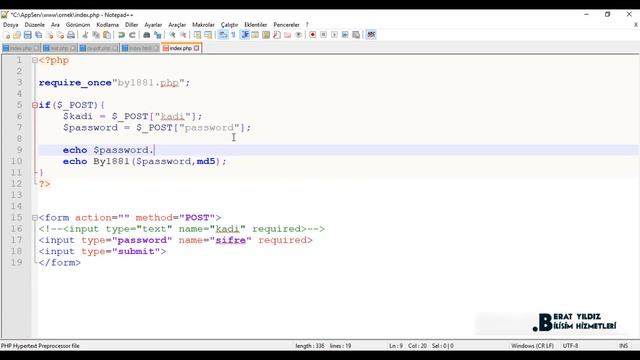
Task: Click the "sifre" name value on line 17
Action: (x=230, y=240)
